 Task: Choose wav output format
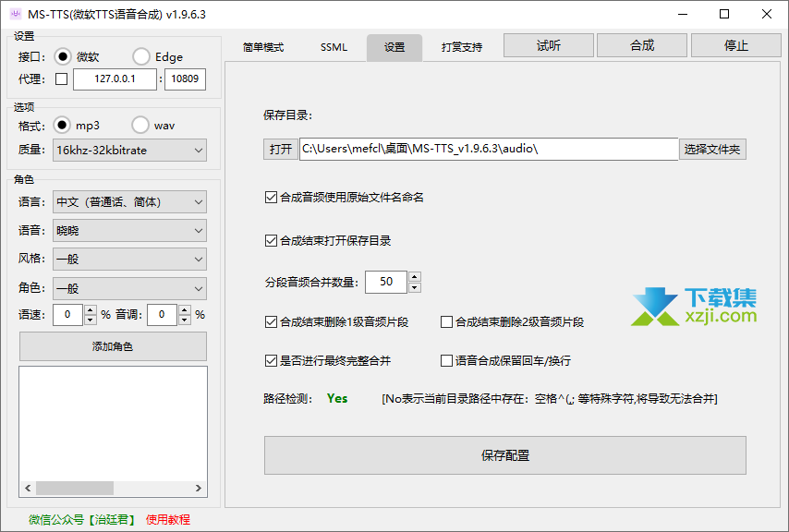[x=140, y=125]
